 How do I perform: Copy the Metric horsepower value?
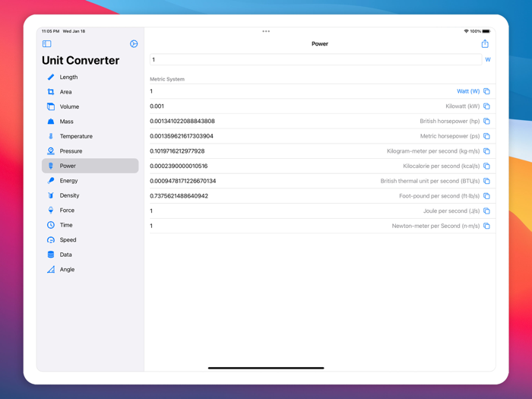[x=487, y=136]
